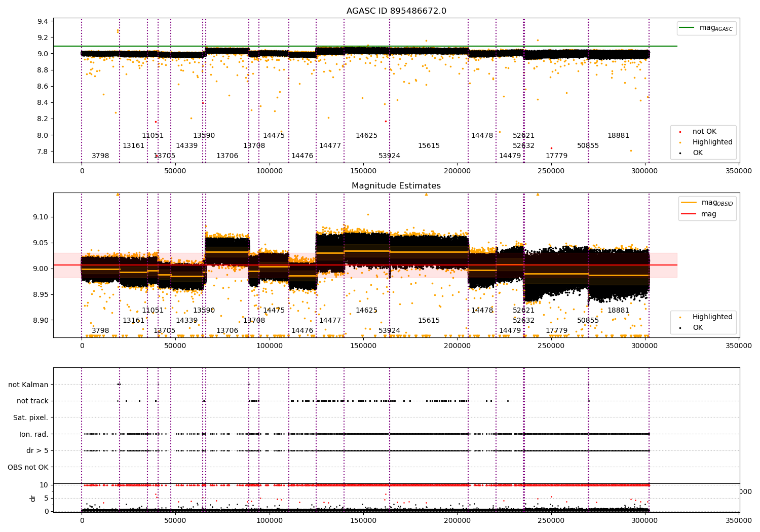Click obsid label 14475 in the top plot

pyautogui.click(x=274, y=135)
